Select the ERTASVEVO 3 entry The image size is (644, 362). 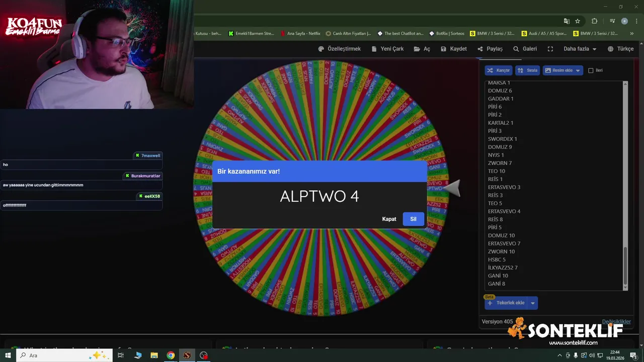pos(504,187)
